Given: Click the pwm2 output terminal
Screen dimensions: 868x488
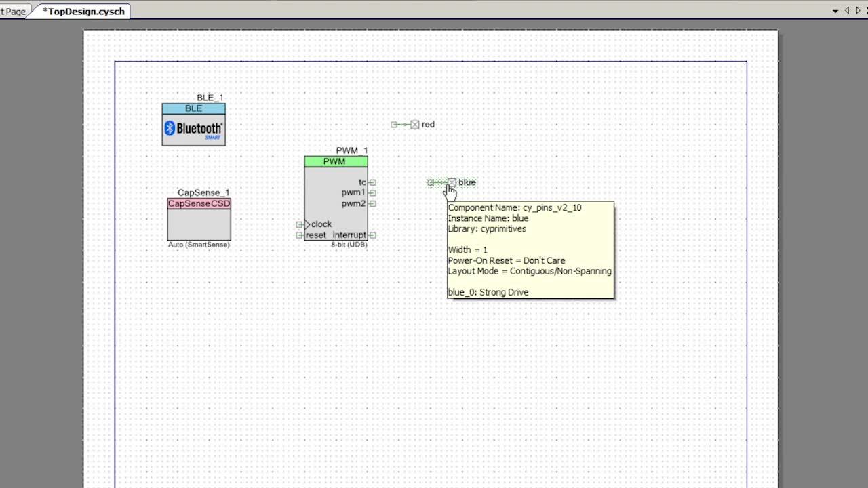Looking at the screenshot, I should coord(372,203).
